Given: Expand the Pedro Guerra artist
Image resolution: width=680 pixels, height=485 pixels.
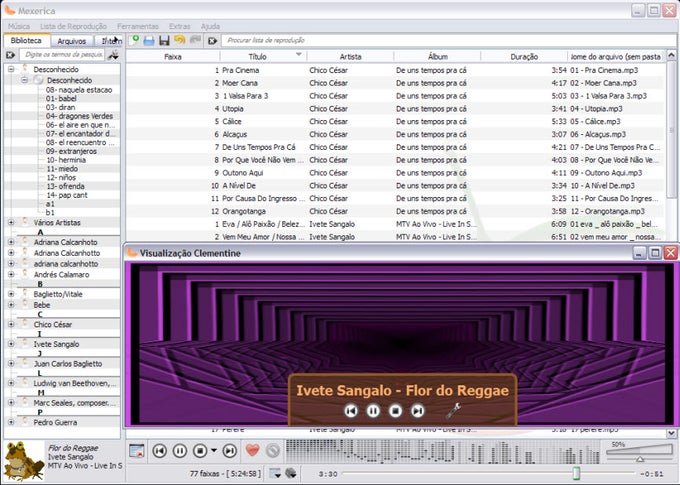Looking at the screenshot, I should (11, 422).
